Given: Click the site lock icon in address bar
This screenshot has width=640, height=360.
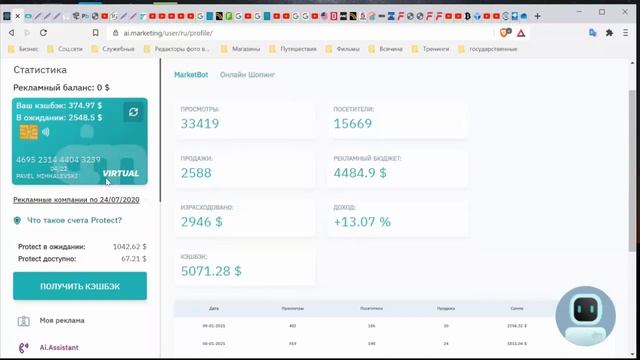Looking at the screenshot, I should [116, 33].
